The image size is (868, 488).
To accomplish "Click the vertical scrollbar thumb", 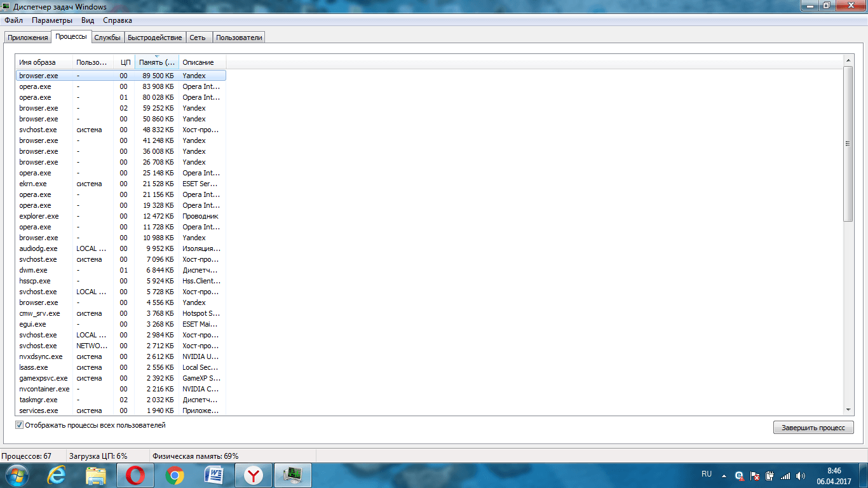I will pos(848,144).
